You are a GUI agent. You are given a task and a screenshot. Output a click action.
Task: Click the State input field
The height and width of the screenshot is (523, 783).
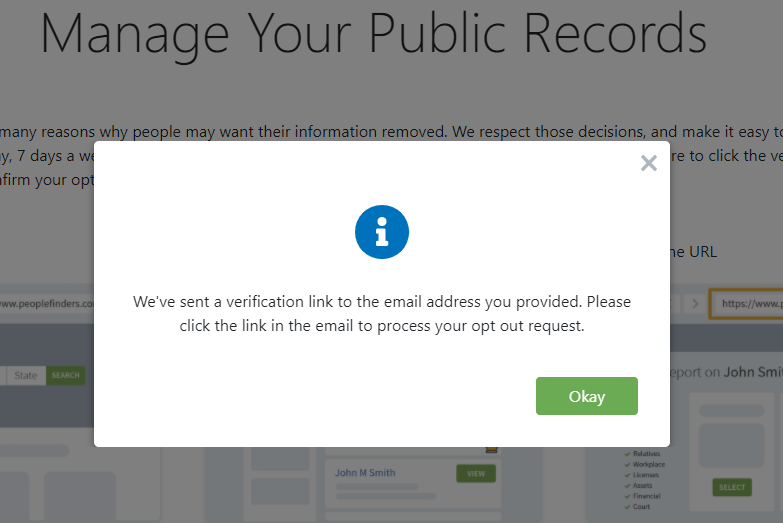pyautogui.click(x=26, y=375)
